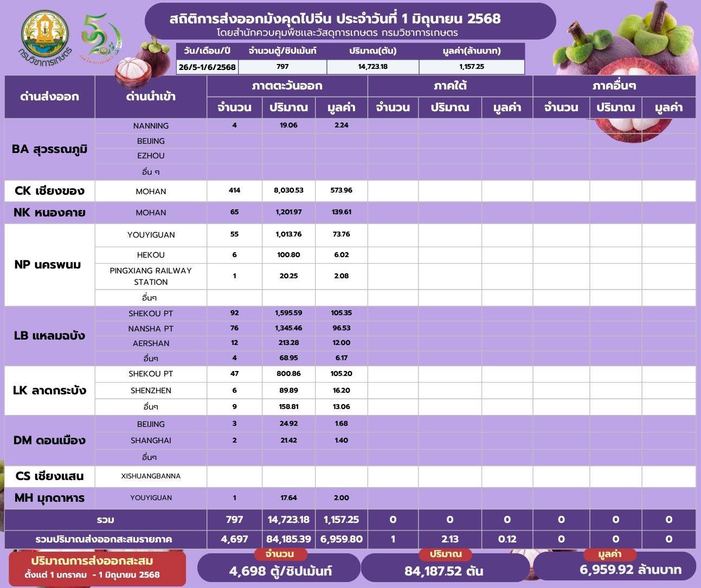Click the cumulative quantity '84,185.39'
Viewport: 701px width, 588px height.
tap(288, 540)
